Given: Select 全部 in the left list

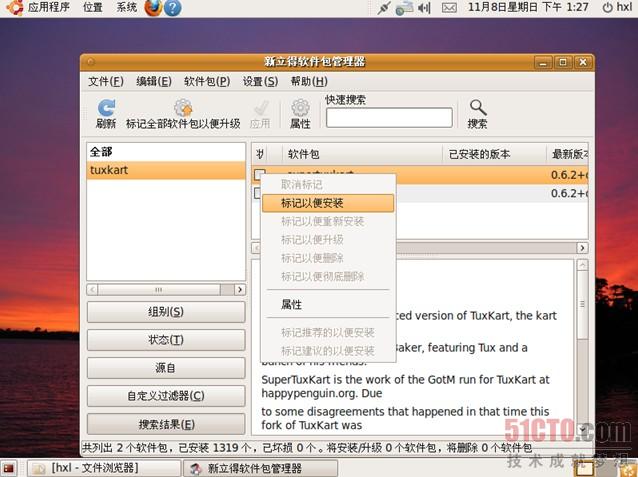Looking at the screenshot, I should point(166,152).
